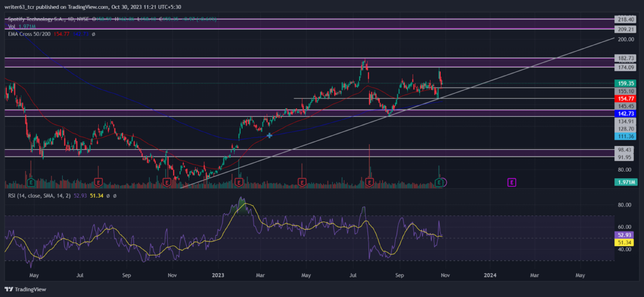Click the blue 142.73 price axis label

(626, 113)
